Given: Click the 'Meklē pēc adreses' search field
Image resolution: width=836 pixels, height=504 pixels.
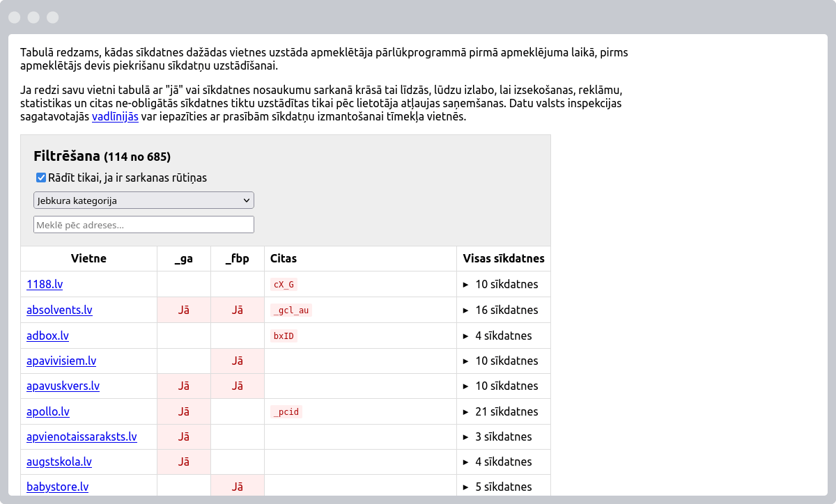Looking at the screenshot, I should [144, 225].
